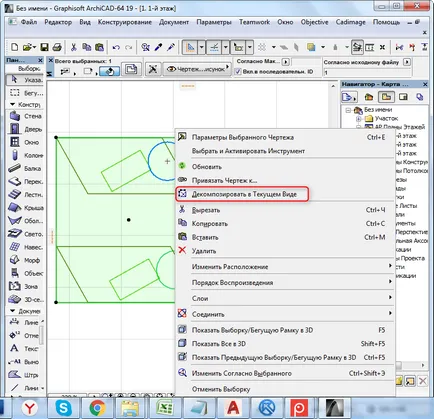Viewport: 434px width, 419px height.
Task: Click Yandex Browser icon in taskbar
Action: (x=30, y=408)
